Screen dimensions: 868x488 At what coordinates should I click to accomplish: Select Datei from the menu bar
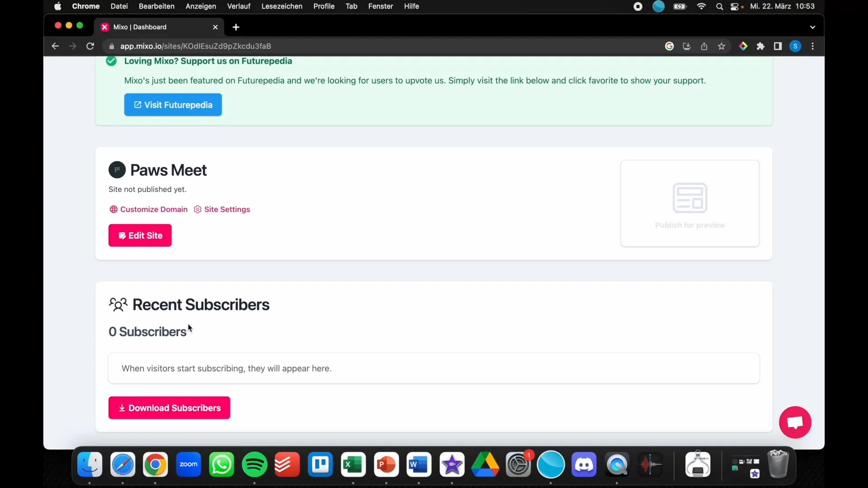coord(118,6)
